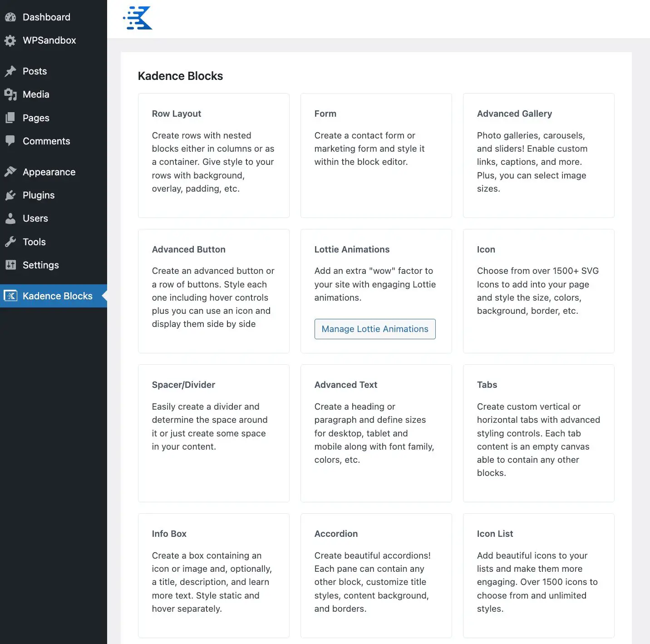Click the Tools wrench icon
The image size is (650, 644).
coord(10,242)
